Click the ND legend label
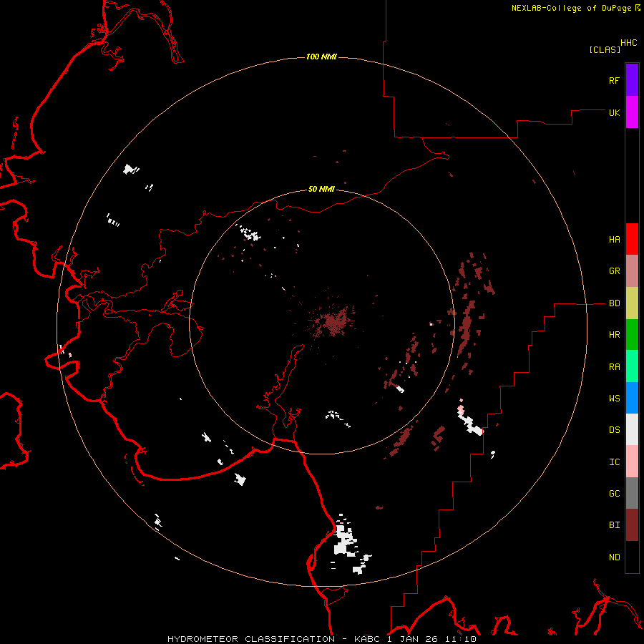 click(x=614, y=557)
